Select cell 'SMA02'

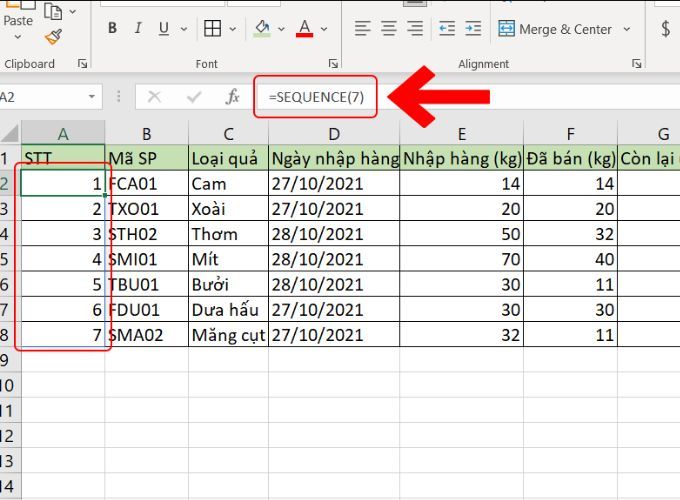point(147,334)
